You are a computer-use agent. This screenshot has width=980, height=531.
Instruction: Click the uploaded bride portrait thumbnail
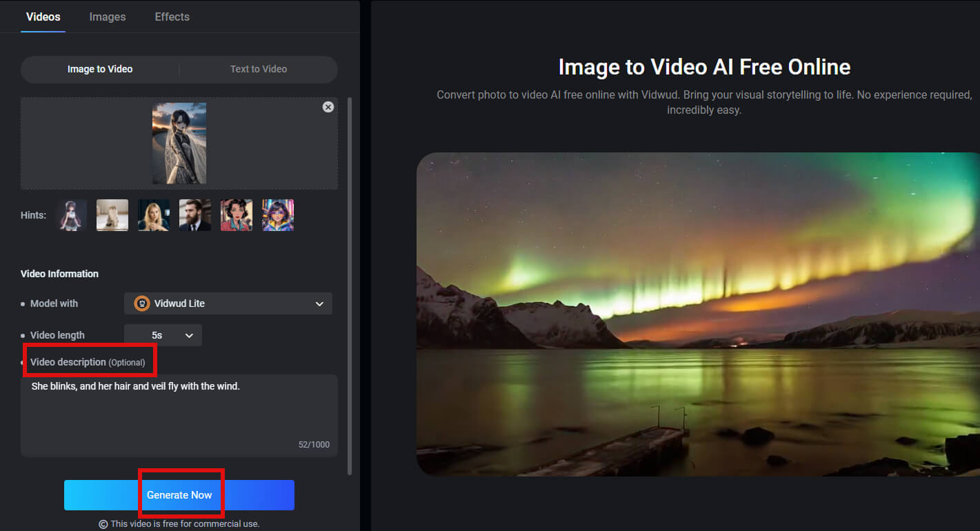coord(179,143)
